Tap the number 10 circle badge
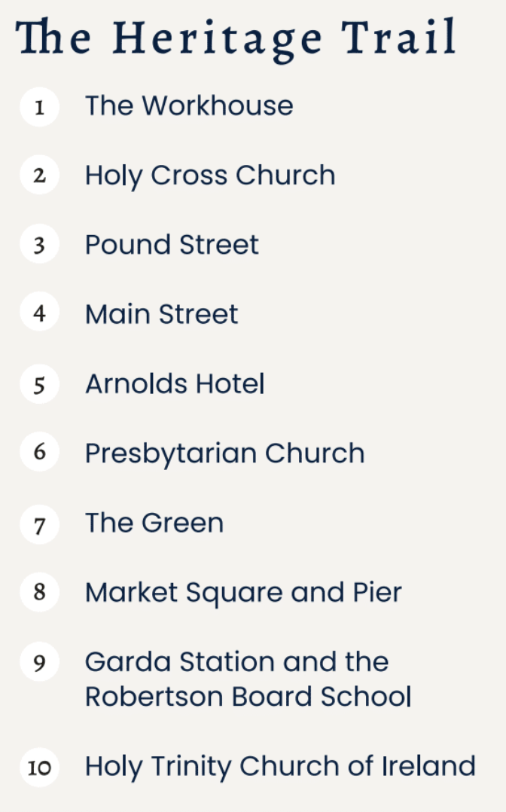The height and width of the screenshot is (812, 506). click(x=39, y=768)
